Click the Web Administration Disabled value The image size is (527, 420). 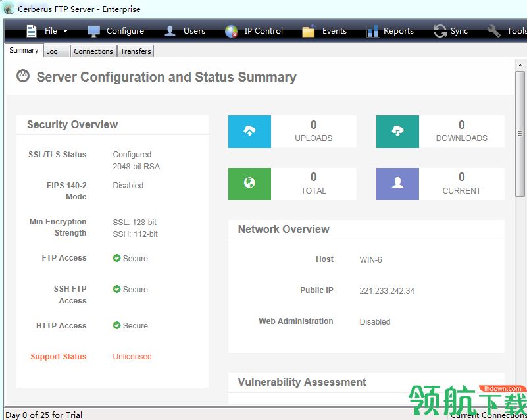[375, 322]
